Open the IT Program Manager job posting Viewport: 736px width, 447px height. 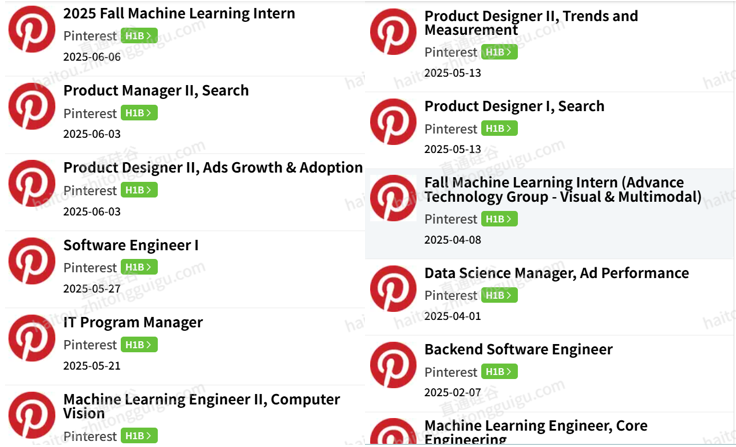pos(133,322)
